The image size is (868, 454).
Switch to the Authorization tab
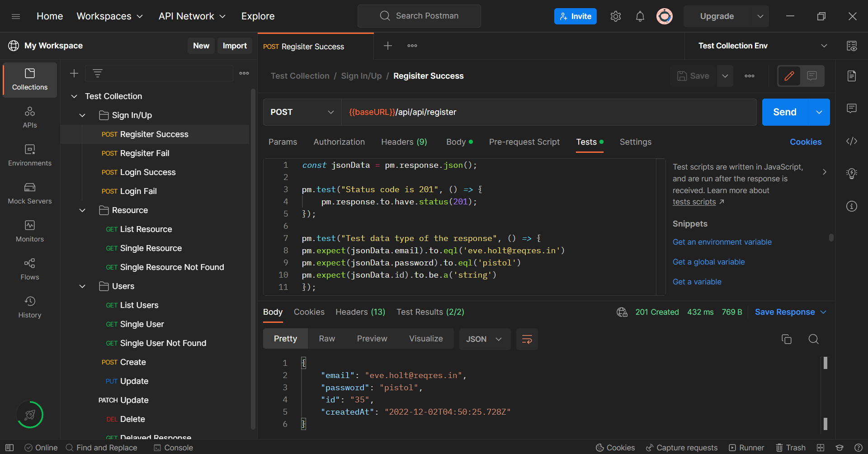(339, 142)
